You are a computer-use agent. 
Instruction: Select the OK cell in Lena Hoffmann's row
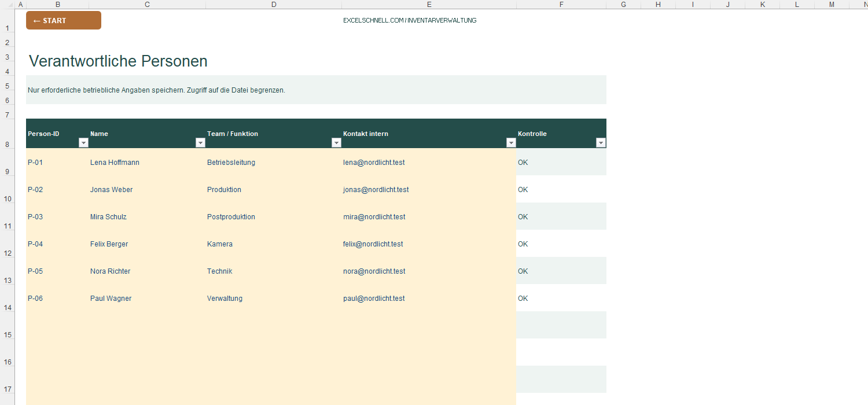point(561,162)
